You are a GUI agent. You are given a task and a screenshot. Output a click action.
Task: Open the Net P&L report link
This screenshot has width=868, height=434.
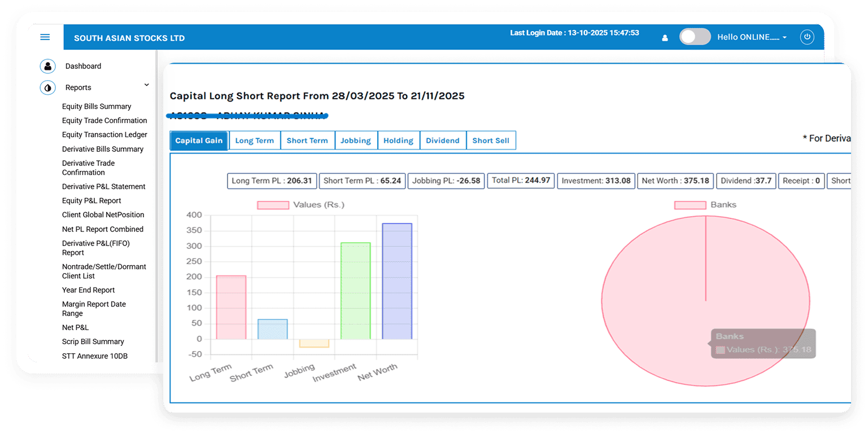point(75,327)
